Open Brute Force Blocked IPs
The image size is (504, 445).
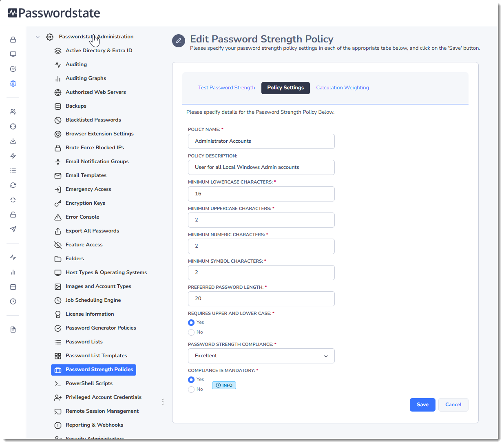95,148
